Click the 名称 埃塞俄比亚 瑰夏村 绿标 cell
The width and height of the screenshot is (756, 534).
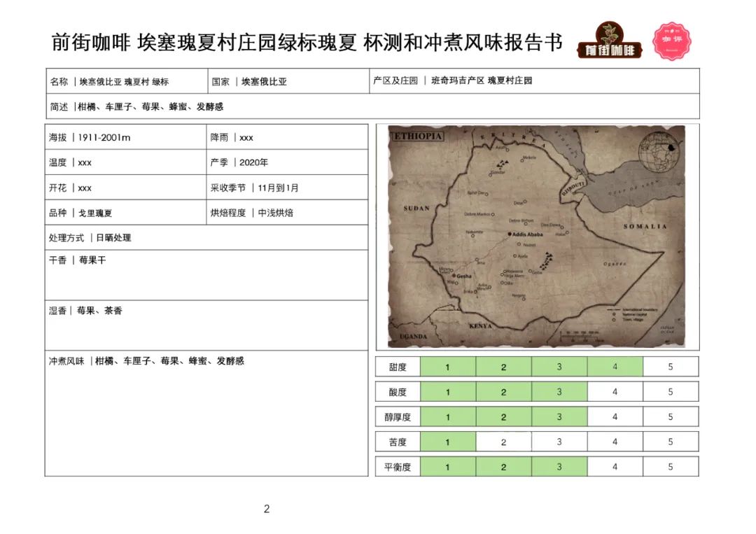point(127,81)
